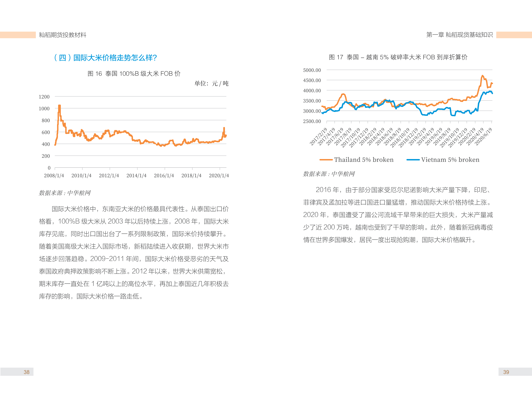Click page number 38
532x402 pixels.
(x=26, y=372)
